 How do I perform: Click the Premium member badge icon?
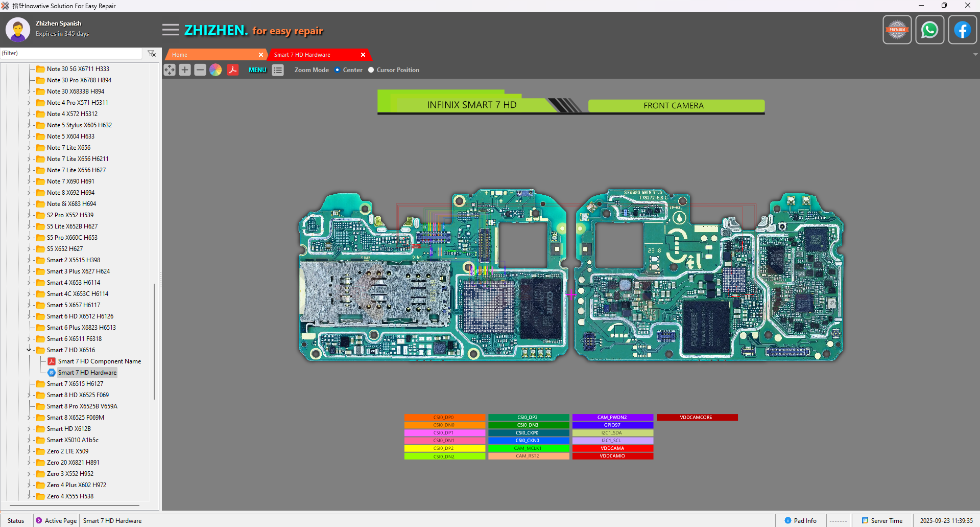click(x=897, y=30)
